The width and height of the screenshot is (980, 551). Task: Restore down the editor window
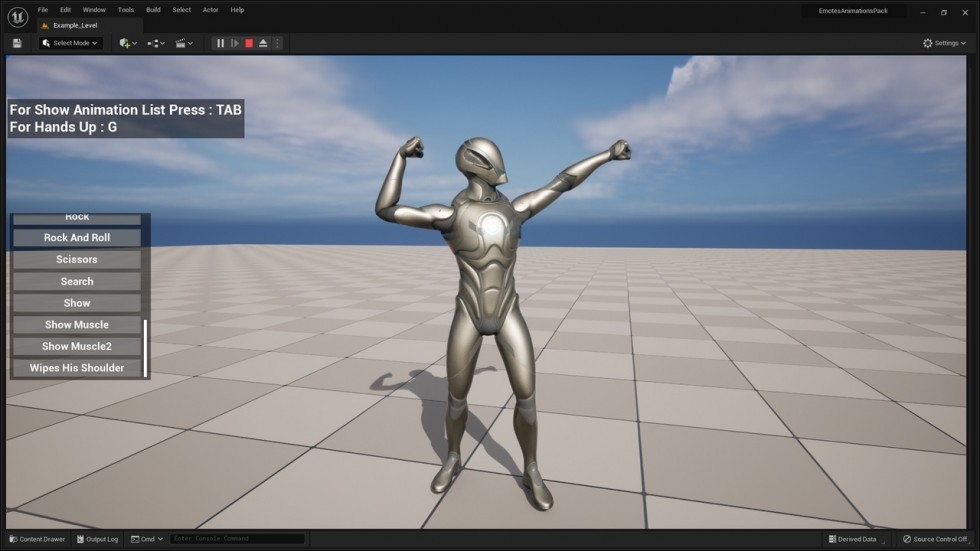click(x=944, y=12)
